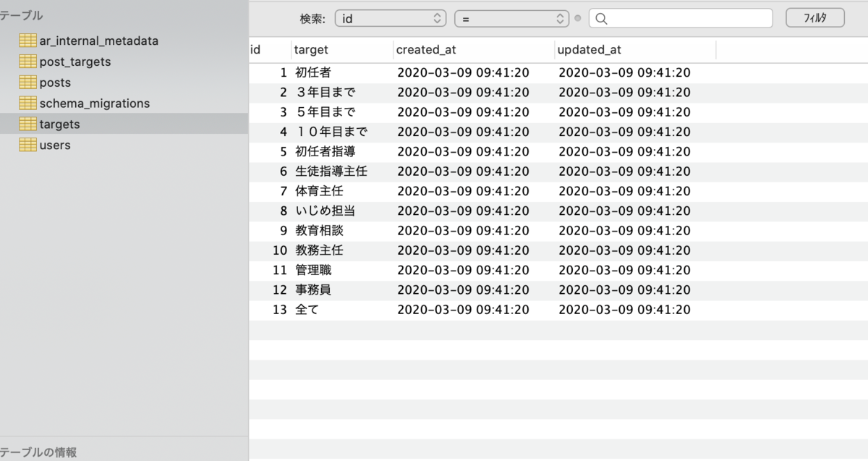Select the target cell 管理職
The height and width of the screenshot is (461, 868).
pos(313,270)
